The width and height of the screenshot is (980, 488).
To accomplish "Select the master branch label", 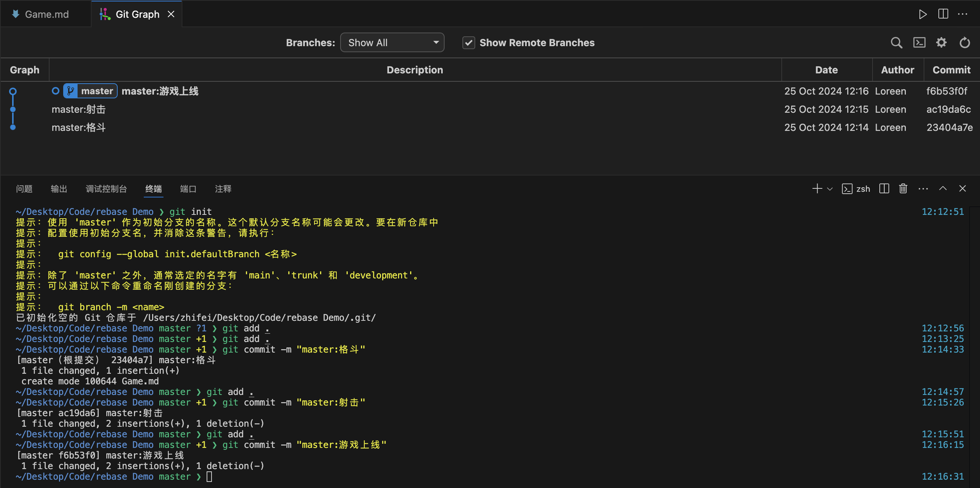I will click(90, 91).
